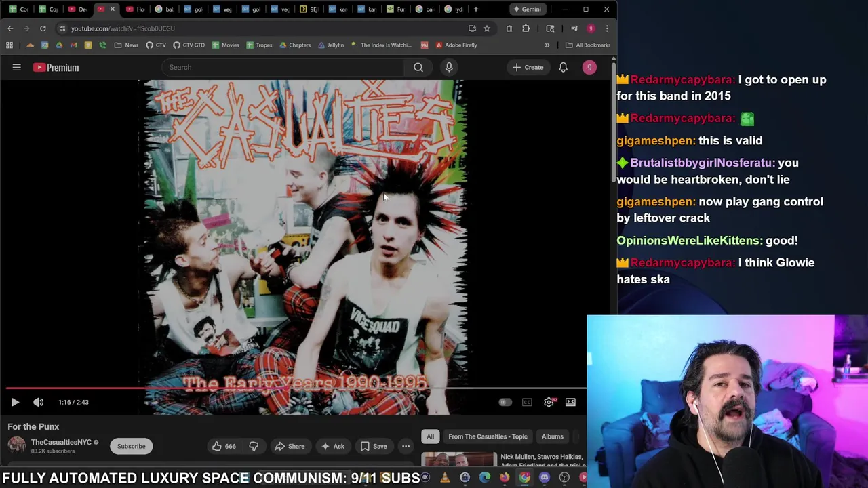Open view site information icon
The width and height of the screenshot is (868, 488).
point(62,28)
